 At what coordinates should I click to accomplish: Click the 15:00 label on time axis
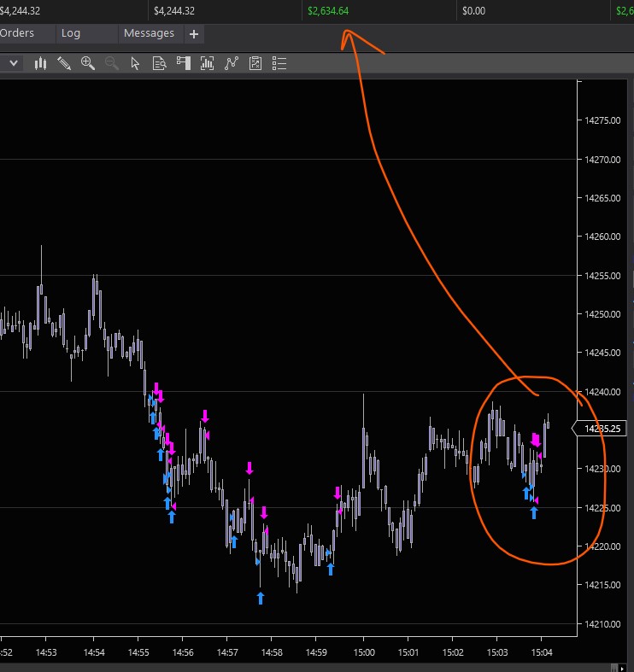[x=364, y=652]
